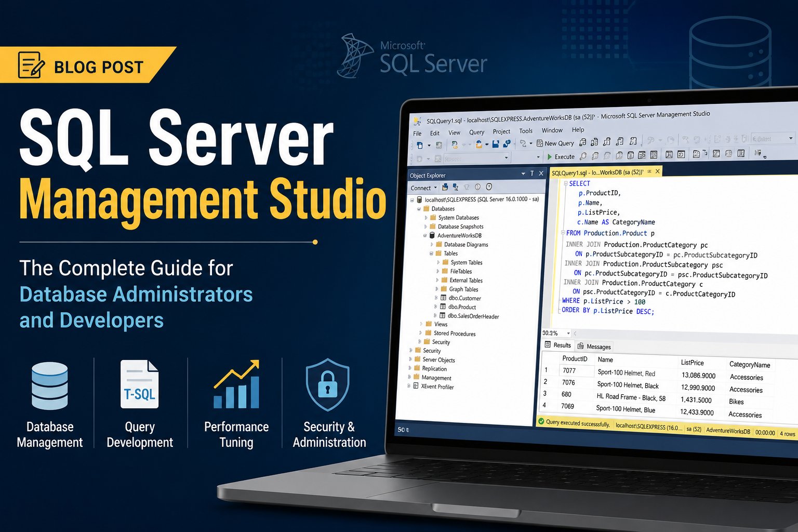Screen dimensions: 798x532
Task: Click the Save floppy disk icon in toolbar
Action: pos(496,144)
